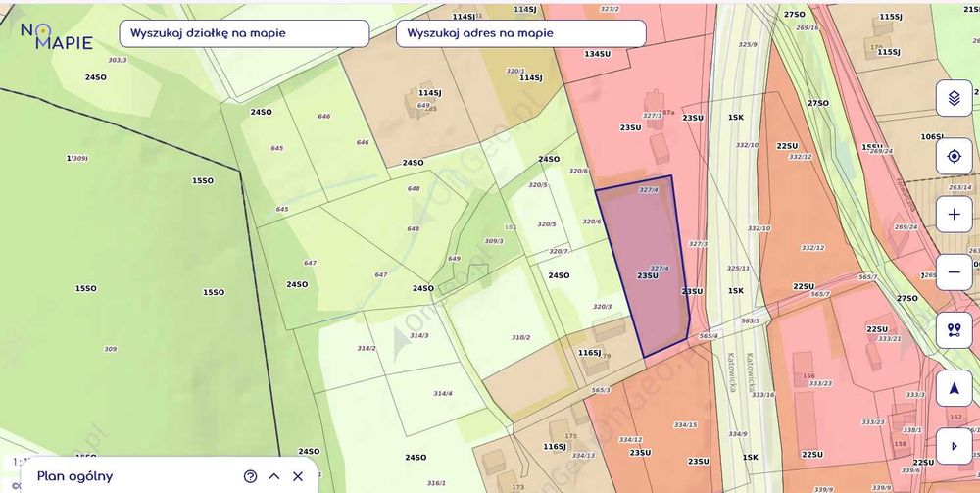The width and height of the screenshot is (980, 493).
Task: Click parcel label 316/1
Action: 436,483
